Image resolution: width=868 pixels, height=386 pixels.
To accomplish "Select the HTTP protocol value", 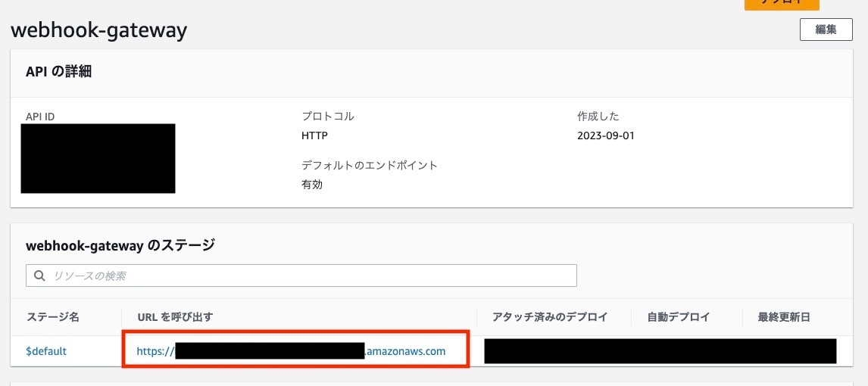I will [x=314, y=135].
